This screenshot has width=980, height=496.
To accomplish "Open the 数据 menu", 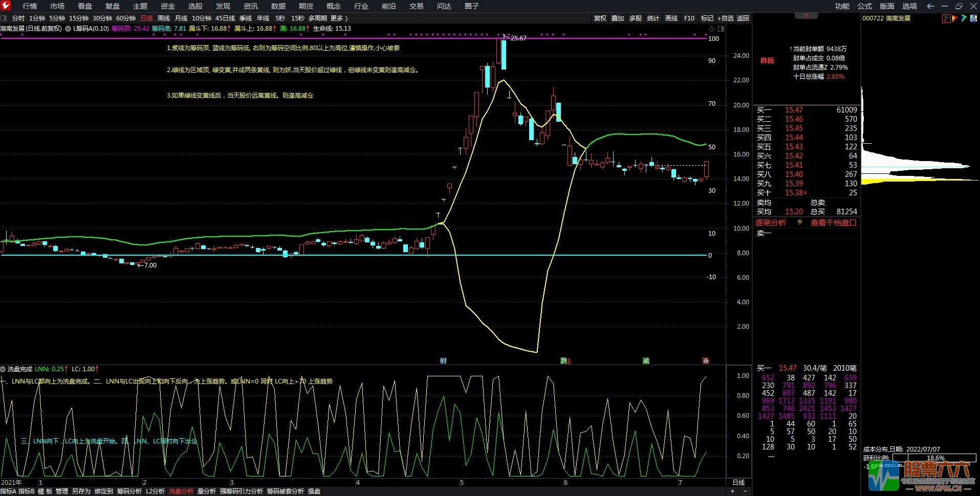I will [278, 6].
